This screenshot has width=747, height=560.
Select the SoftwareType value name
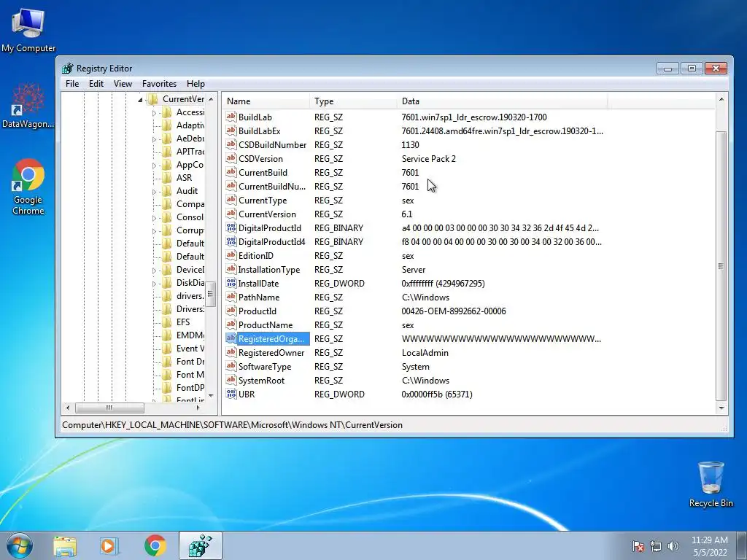click(x=265, y=366)
